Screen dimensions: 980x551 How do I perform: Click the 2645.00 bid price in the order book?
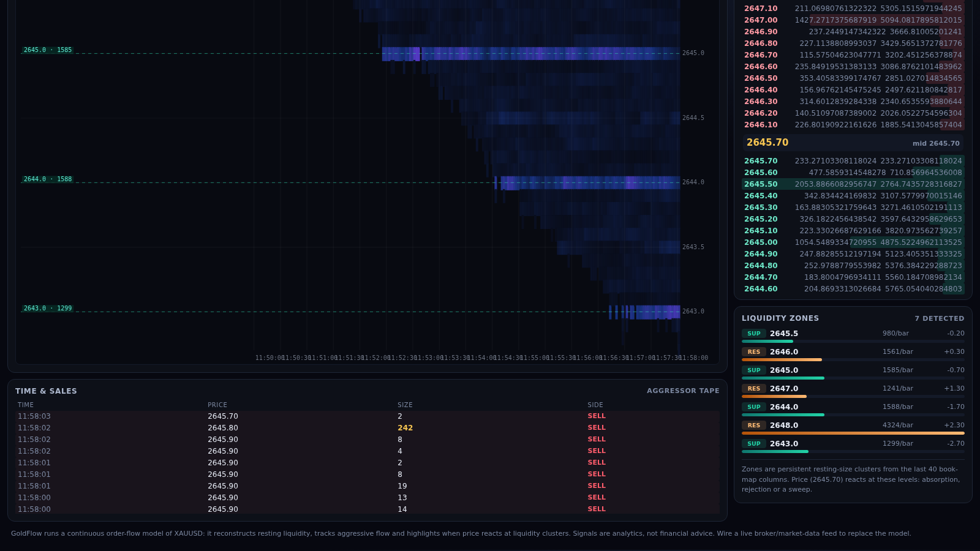click(x=761, y=242)
